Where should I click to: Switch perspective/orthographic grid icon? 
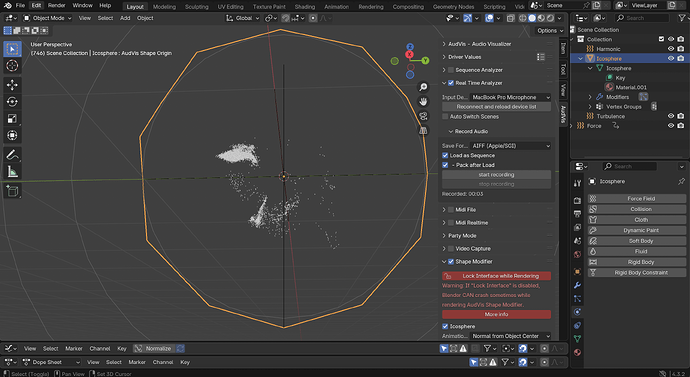coord(423,131)
